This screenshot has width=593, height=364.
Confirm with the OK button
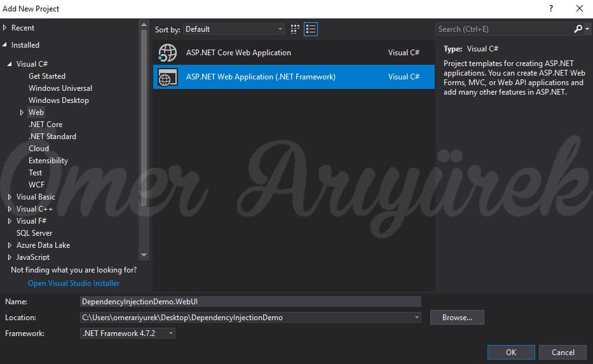(511, 353)
